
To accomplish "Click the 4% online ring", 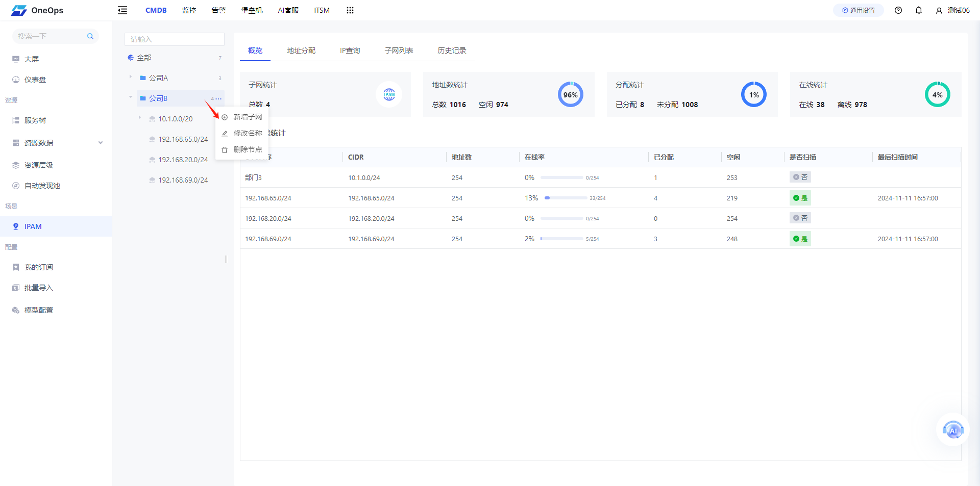I will (x=938, y=94).
